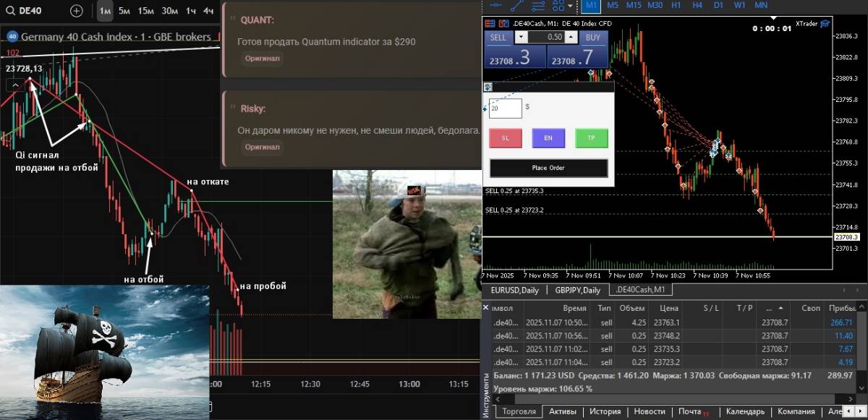
Task: Click the plus circle compare symbol icon
Action: (77, 11)
